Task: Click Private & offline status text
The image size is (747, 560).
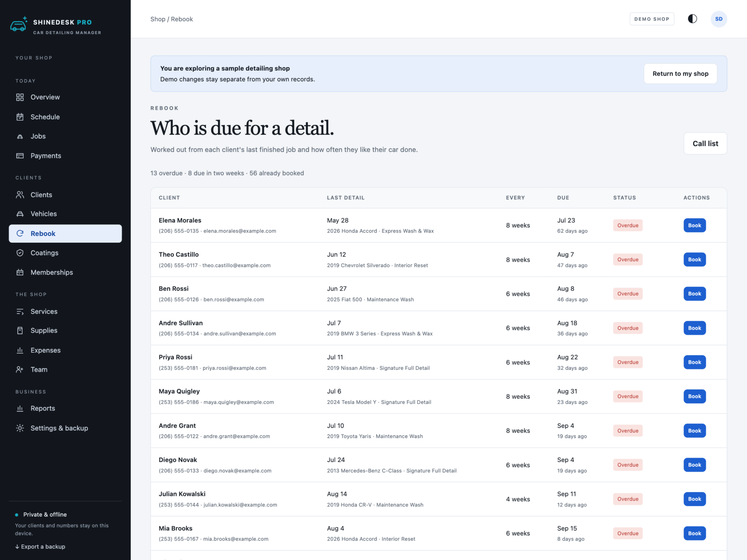Action: [45, 514]
